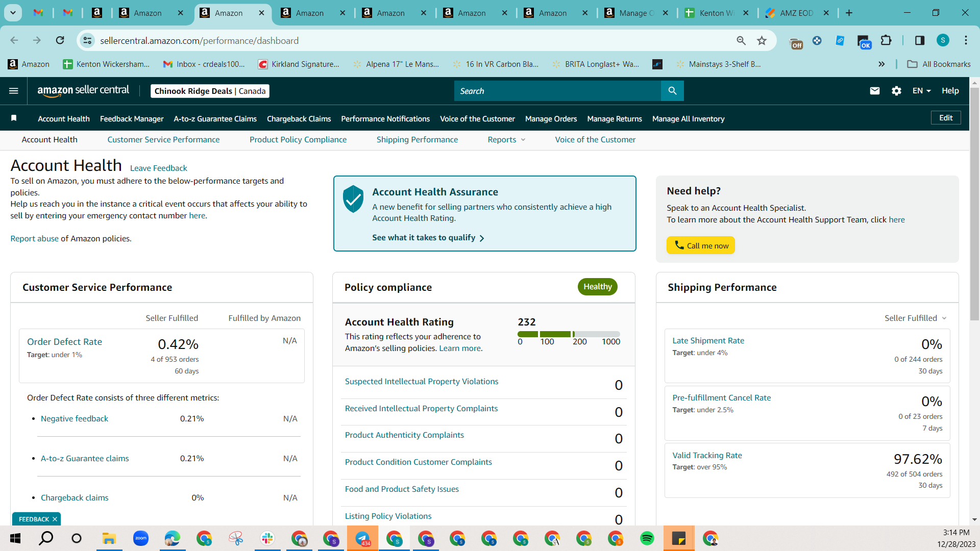Click the Edit favorites button
The width and height of the screenshot is (980, 551).
coord(946,118)
